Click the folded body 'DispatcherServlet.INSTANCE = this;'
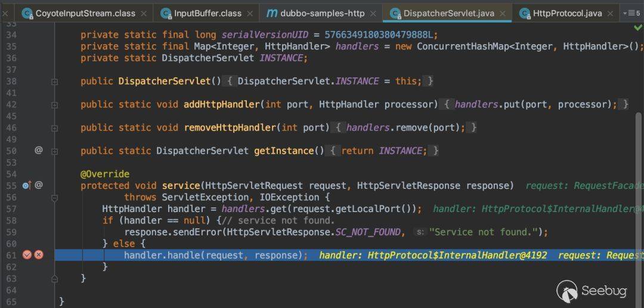This screenshot has height=308, width=644. (x=329, y=81)
